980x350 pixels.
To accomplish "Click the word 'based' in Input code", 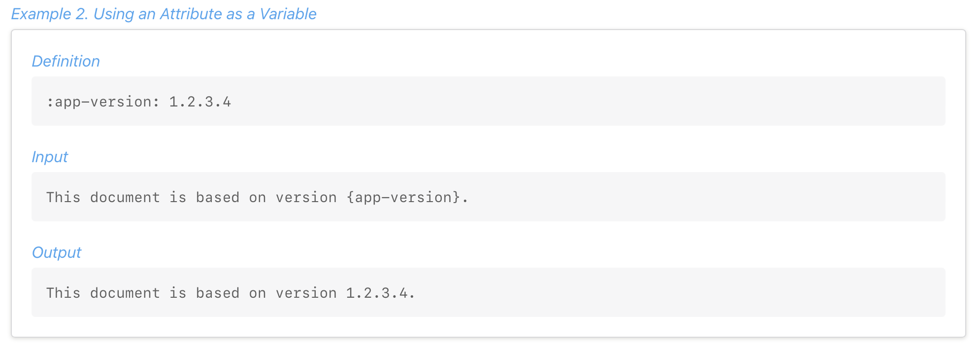I will (x=218, y=197).
